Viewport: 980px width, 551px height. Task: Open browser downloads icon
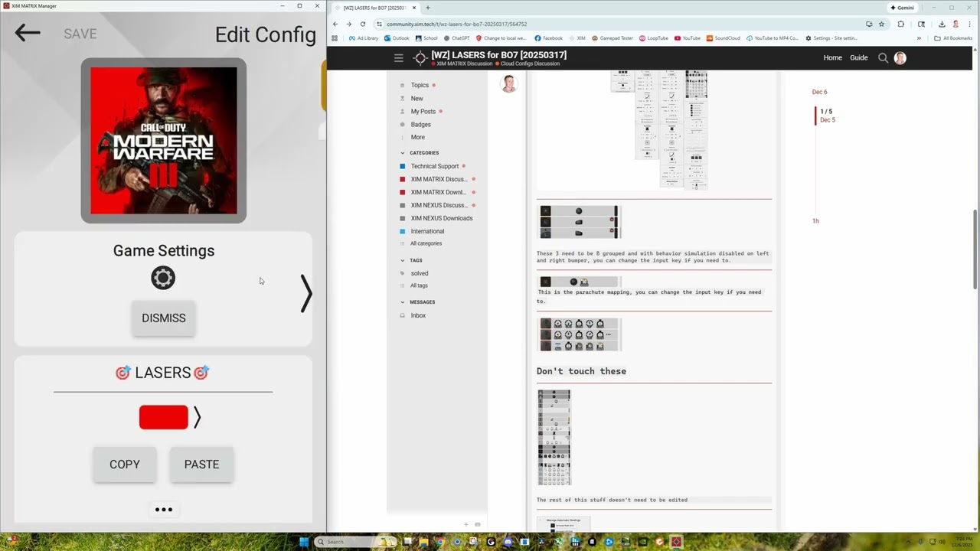(942, 24)
